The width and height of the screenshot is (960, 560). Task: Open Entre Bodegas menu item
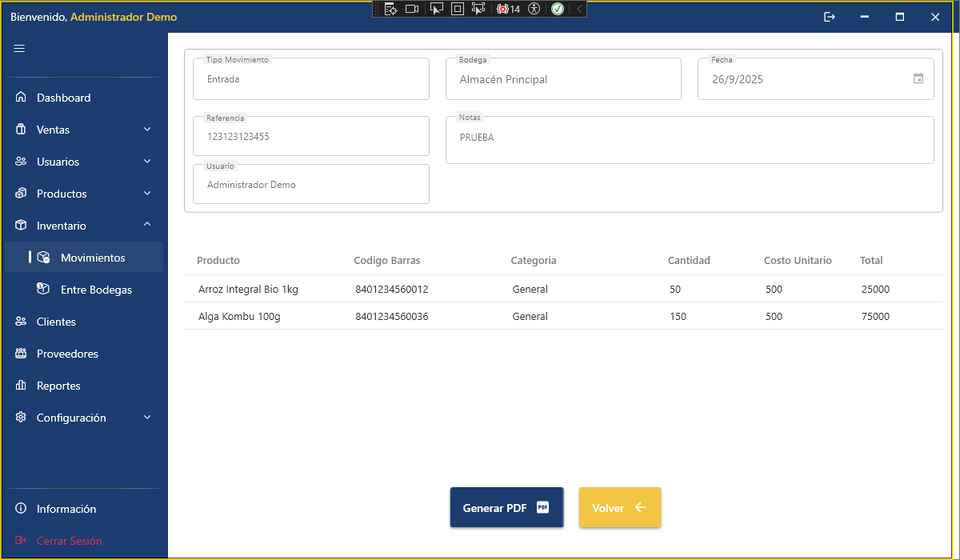(x=95, y=290)
